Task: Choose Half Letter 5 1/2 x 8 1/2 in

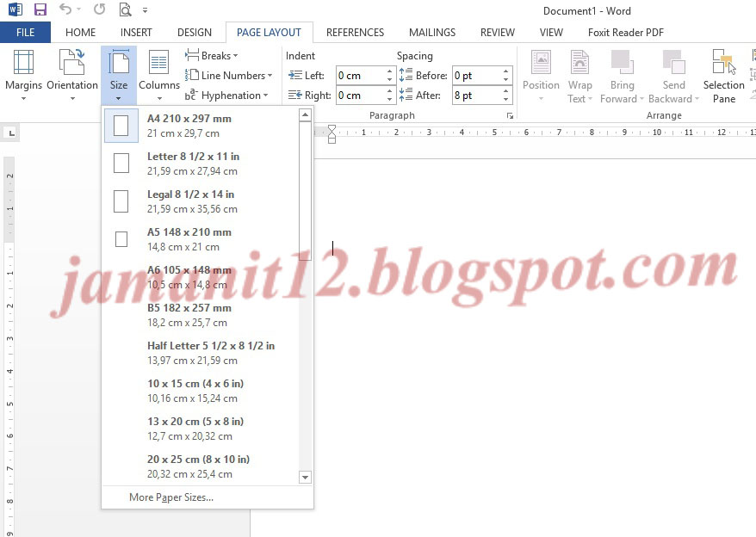Action: point(201,353)
